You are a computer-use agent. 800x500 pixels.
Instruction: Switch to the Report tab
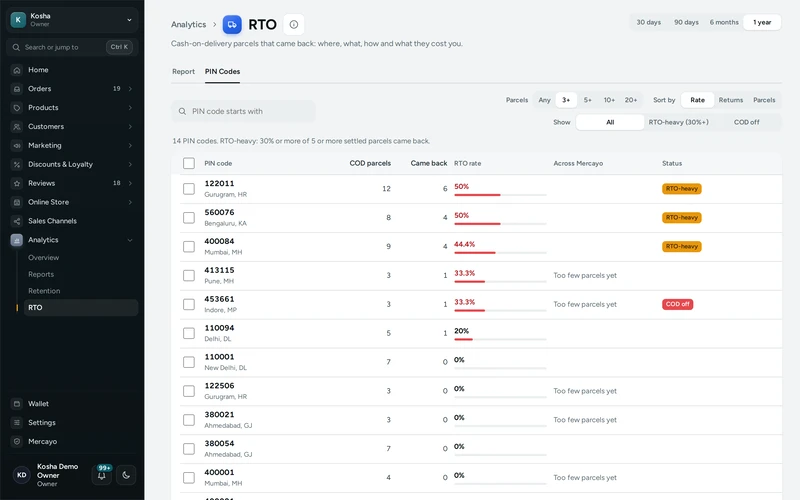183,71
